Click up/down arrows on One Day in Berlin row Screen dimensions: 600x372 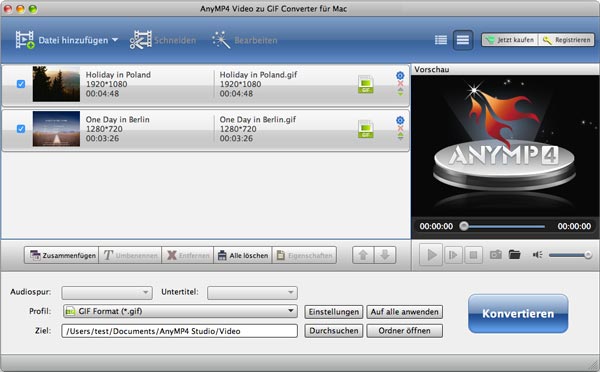(400, 137)
